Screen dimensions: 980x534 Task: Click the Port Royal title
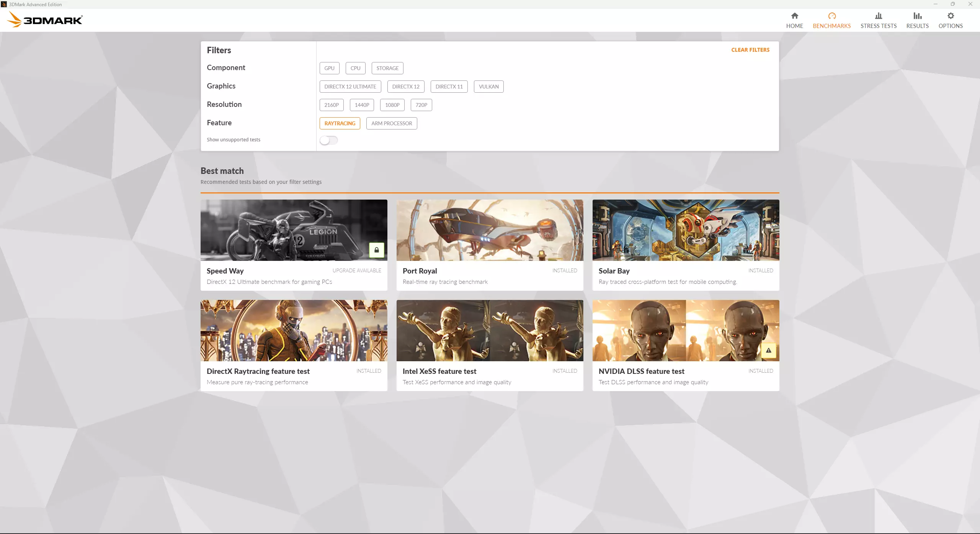click(420, 271)
